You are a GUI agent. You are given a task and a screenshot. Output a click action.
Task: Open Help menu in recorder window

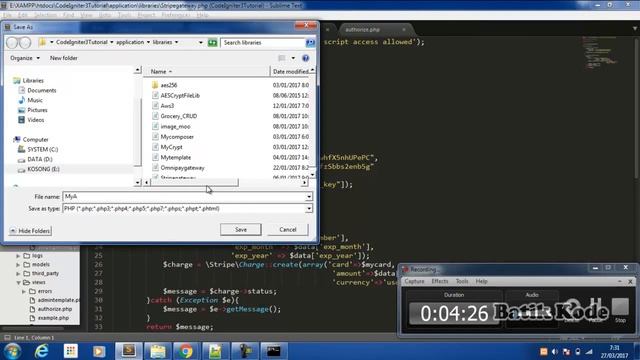pyautogui.click(x=481, y=282)
